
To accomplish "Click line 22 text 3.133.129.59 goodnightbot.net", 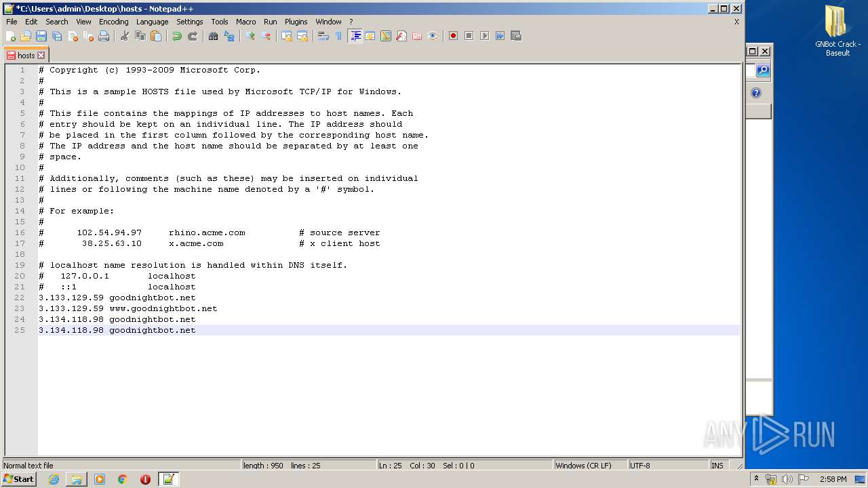I will pos(117,298).
